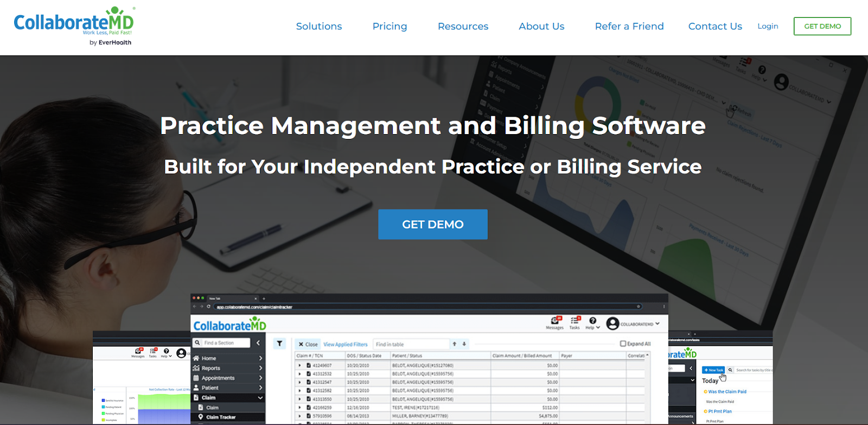The height and width of the screenshot is (425, 868).
Task: Open the Was the Claim Paid task link
Action: point(727,391)
